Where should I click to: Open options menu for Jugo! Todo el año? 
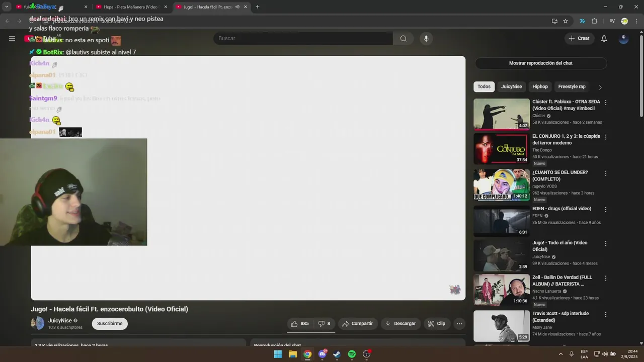(605, 243)
